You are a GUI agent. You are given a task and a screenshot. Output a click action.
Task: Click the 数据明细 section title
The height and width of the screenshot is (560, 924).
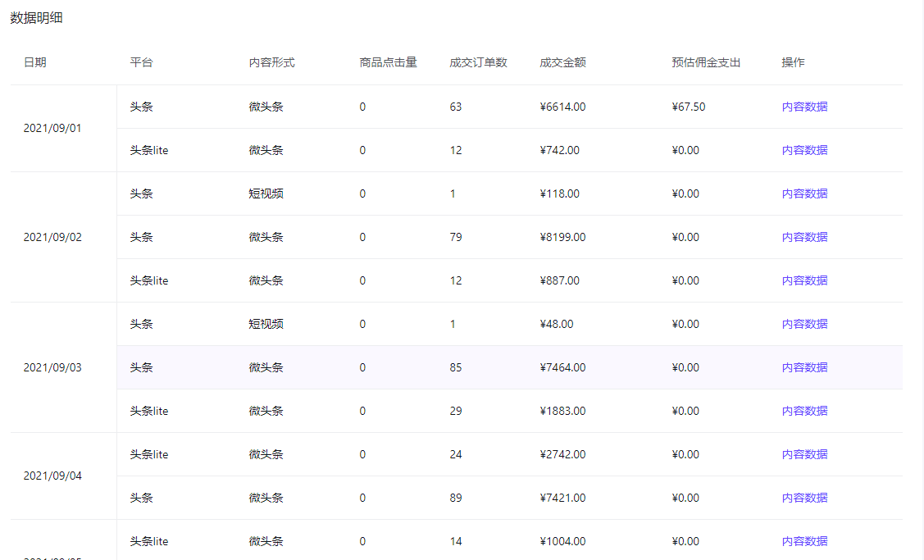pyautogui.click(x=37, y=18)
